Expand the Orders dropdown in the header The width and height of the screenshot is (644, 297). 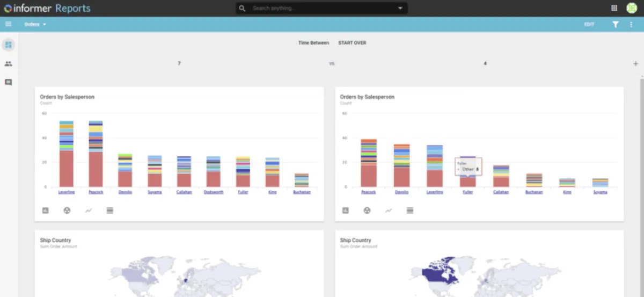(x=35, y=24)
